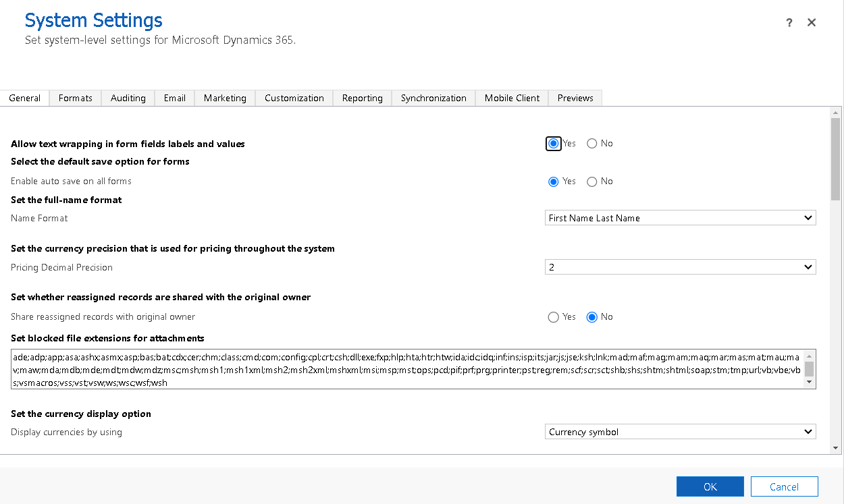Click the main scrollbar down arrow
Image resolution: width=844 pixels, height=504 pixels.
(836, 447)
